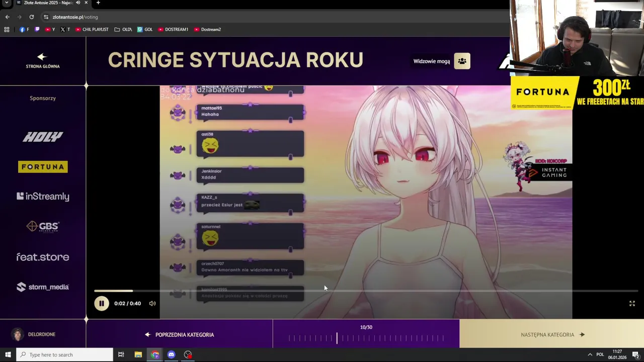Click the category progress indicator 10/30
Screen dimensions: 644x362
366,327
